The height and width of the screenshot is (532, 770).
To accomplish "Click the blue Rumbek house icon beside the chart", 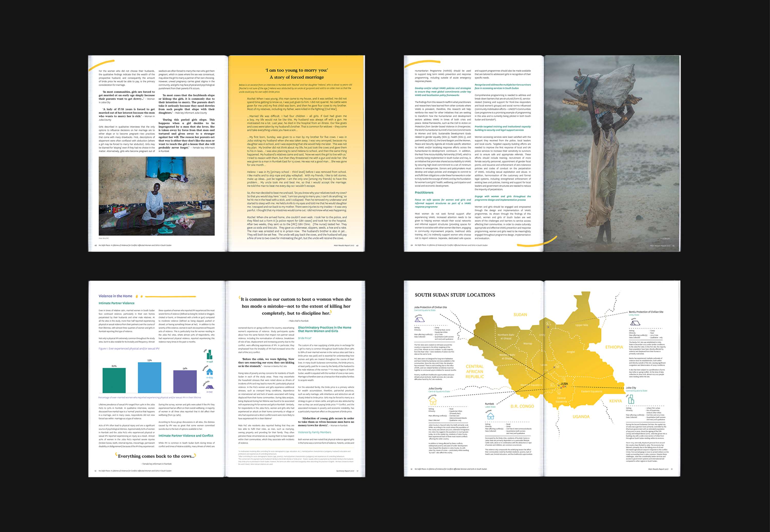I will [x=210, y=372].
